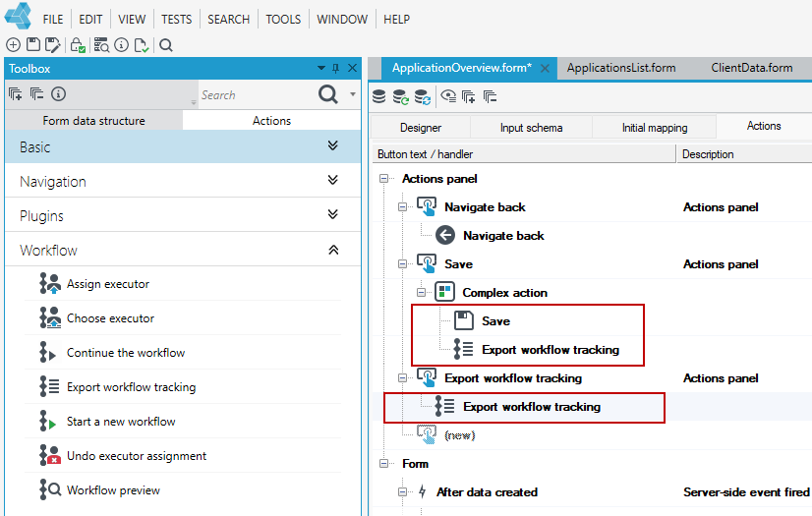Open the HELP menu
The height and width of the screenshot is (516, 812).
(397, 19)
